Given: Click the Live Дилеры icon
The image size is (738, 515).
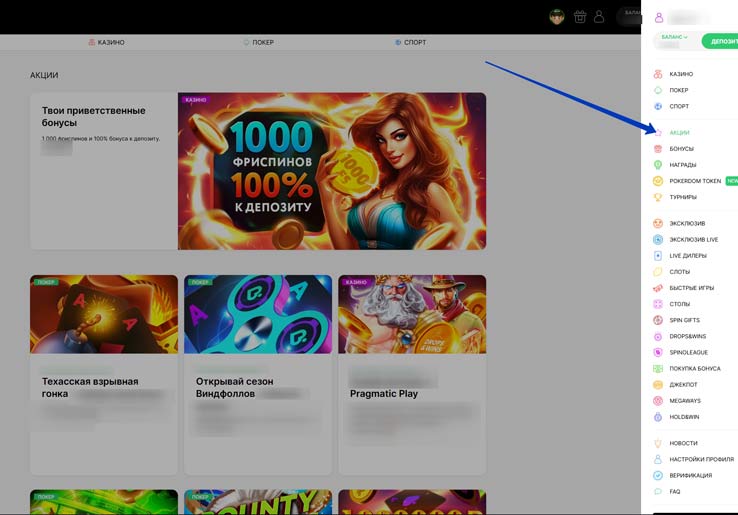Looking at the screenshot, I should point(657,256).
